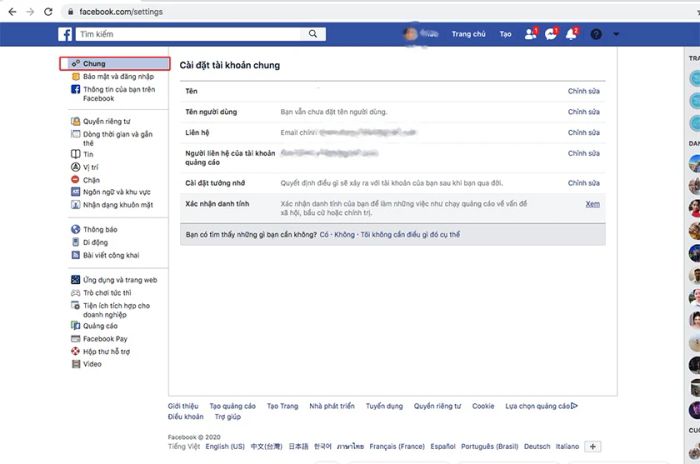Click the help question mark icon
This screenshot has height=464, width=700.
click(597, 34)
